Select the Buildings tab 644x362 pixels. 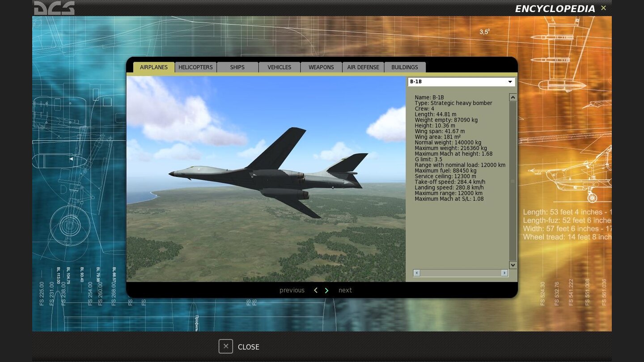point(405,67)
